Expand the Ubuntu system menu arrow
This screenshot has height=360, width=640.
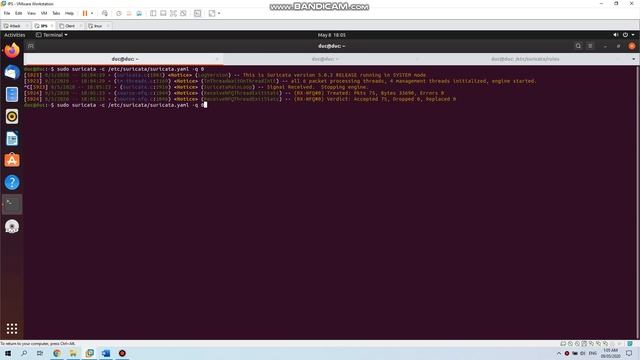coord(633,35)
